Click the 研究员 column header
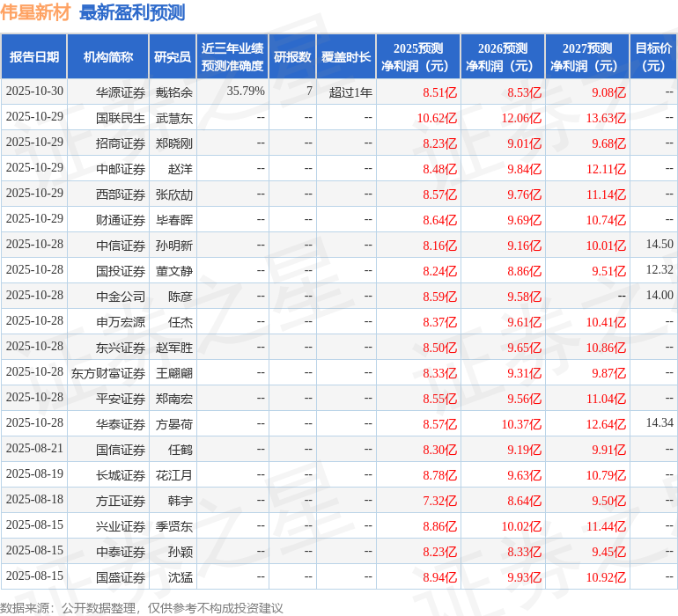The width and height of the screenshot is (678, 616). (x=173, y=57)
